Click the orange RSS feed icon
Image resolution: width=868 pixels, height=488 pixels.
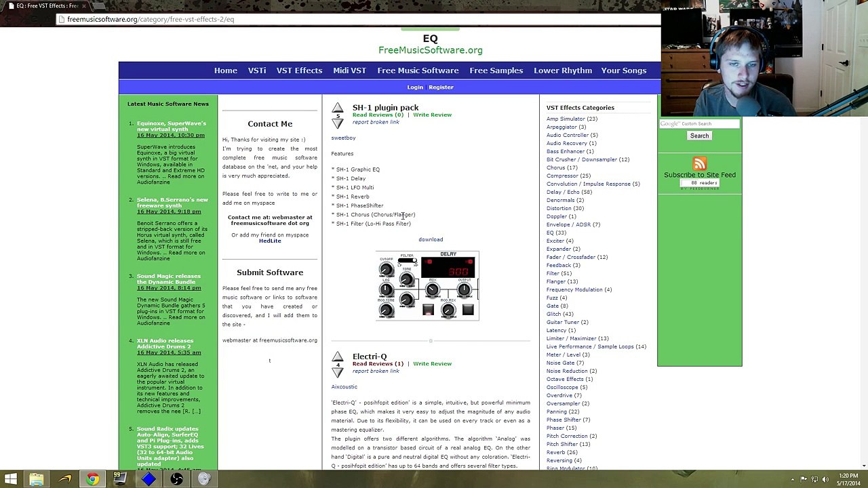click(x=699, y=163)
